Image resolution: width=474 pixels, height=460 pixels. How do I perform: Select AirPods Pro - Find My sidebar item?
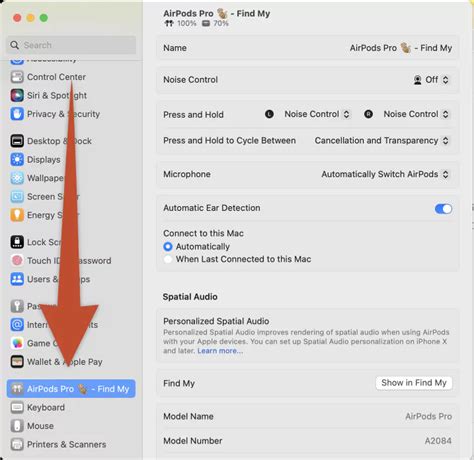pyautogui.click(x=71, y=389)
